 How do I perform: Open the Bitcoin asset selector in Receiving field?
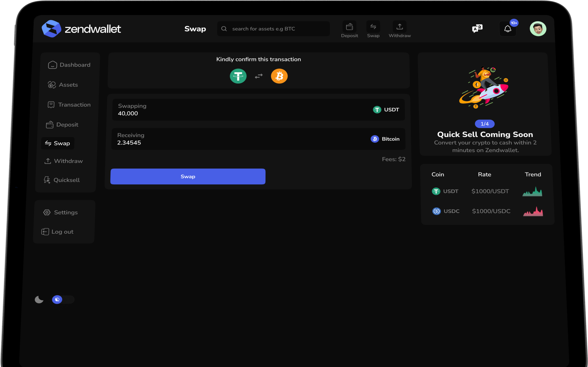(385, 139)
